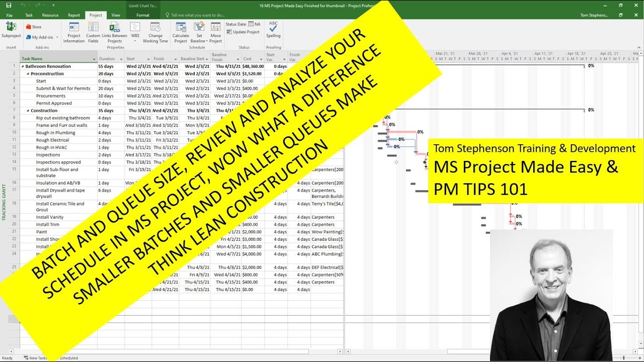This screenshot has height=362, width=644.
Task: Click Links Between Projects
Action: click(x=115, y=32)
